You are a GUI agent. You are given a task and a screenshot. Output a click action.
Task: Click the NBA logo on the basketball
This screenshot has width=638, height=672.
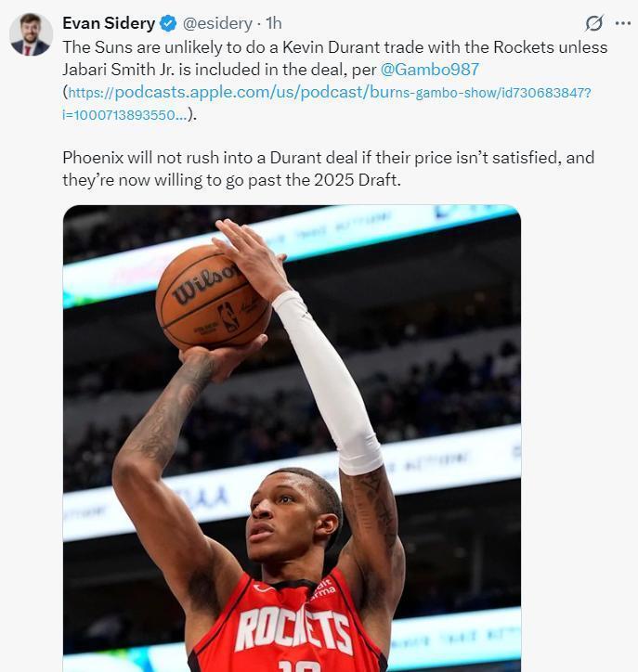pyautogui.click(x=228, y=316)
